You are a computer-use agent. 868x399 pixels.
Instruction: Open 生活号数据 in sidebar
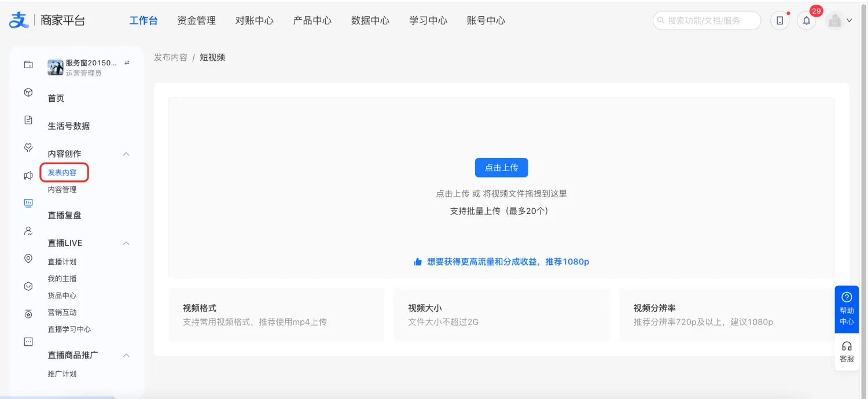click(x=69, y=126)
